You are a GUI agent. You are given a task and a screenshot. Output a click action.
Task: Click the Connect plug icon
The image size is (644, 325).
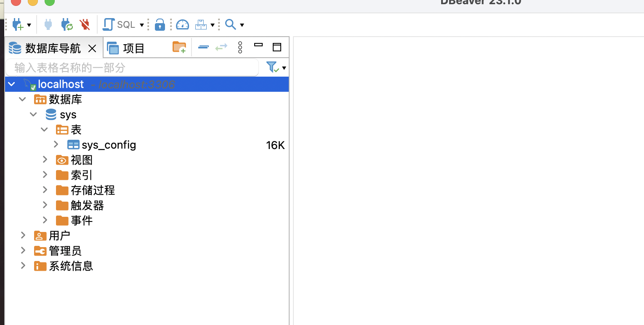[48, 25]
